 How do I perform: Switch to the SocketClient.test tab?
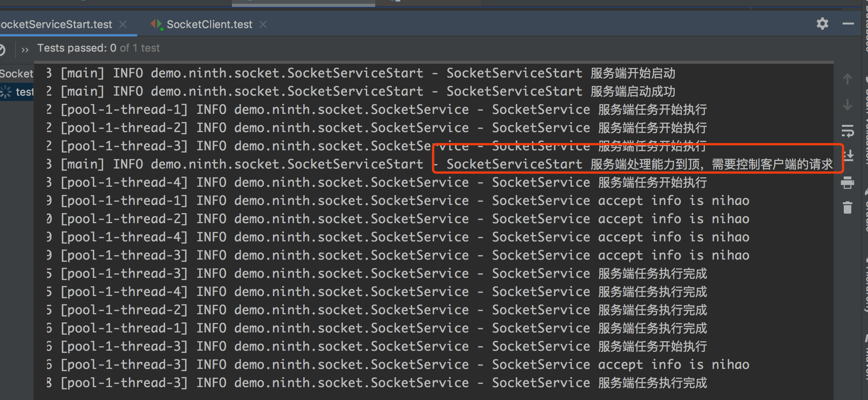(209, 24)
